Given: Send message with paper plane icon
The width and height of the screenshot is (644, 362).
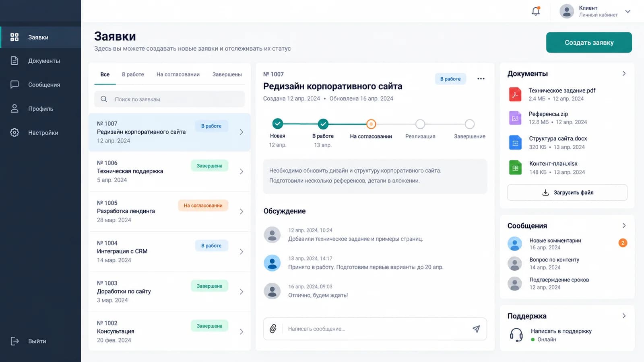Looking at the screenshot, I should point(476,329).
